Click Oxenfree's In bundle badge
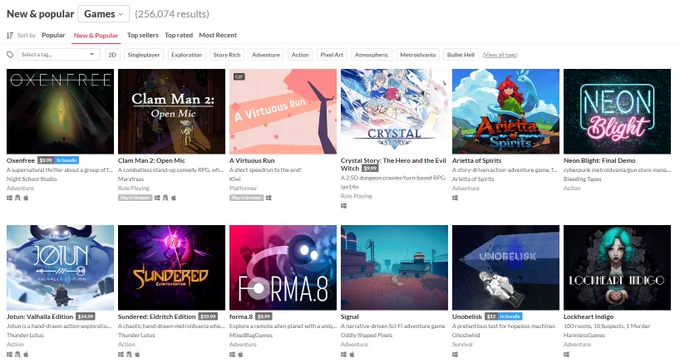The image size is (680, 363). (66, 160)
